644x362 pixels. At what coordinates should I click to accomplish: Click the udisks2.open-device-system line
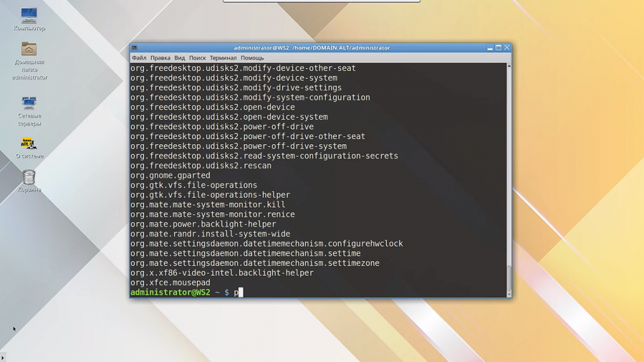point(229,117)
